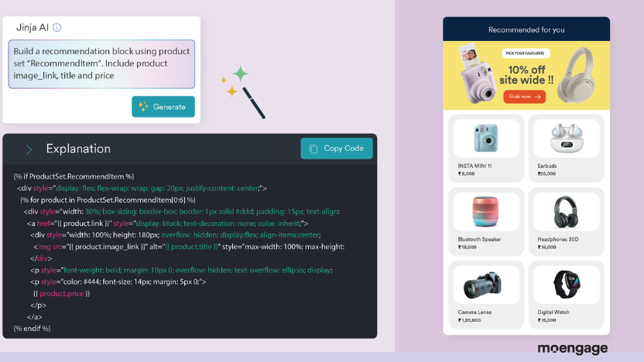Click into the Jinja AI prompt text box
Viewport: 644px width, 362px height.
click(x=101, y=64)
